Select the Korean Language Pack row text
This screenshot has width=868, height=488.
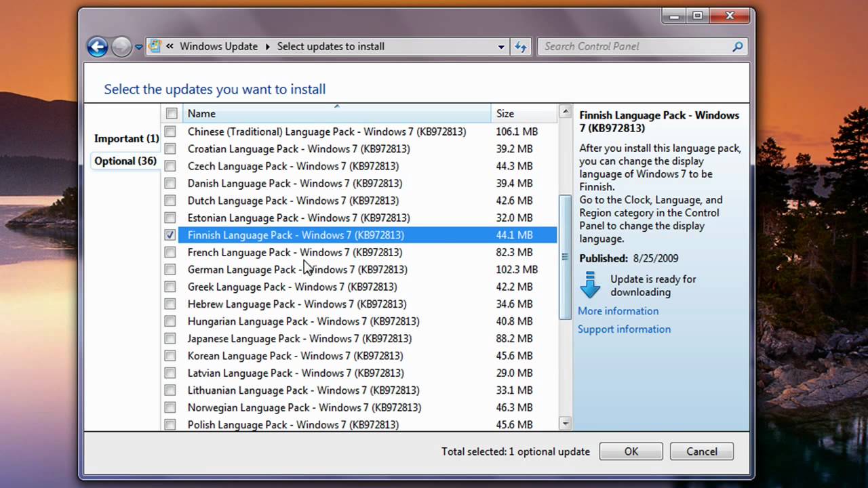pos(295,356)
